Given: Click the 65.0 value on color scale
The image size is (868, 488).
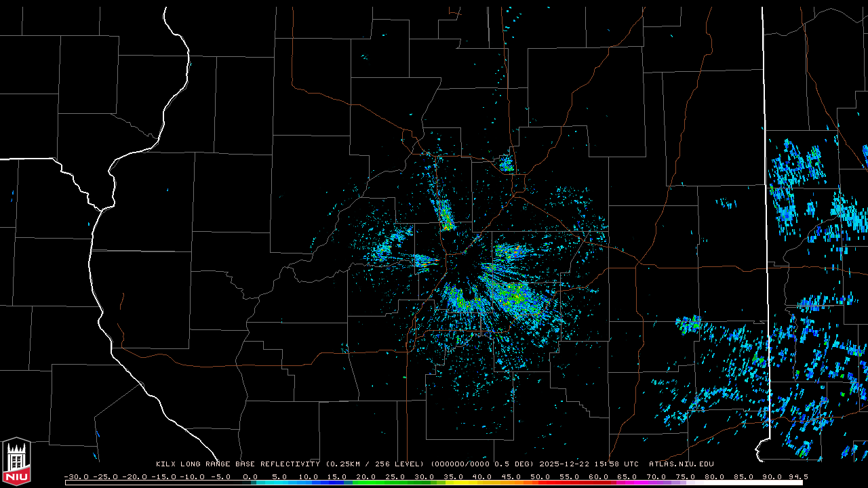Looking at the screenshot, I should click(x=627, y=477).
